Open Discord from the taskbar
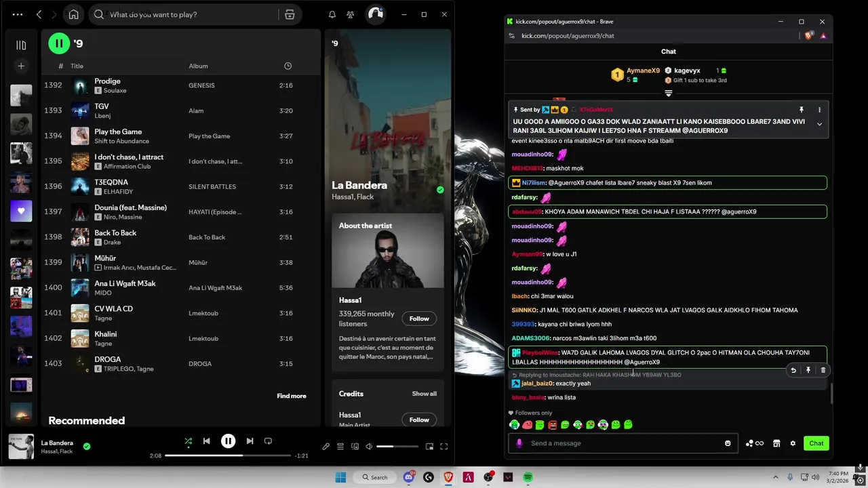 coord(409,477)
